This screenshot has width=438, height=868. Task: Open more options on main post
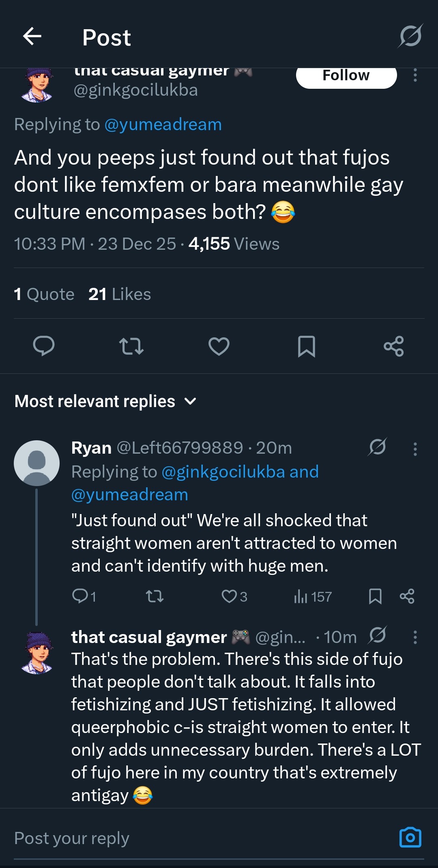coord(415,75)
